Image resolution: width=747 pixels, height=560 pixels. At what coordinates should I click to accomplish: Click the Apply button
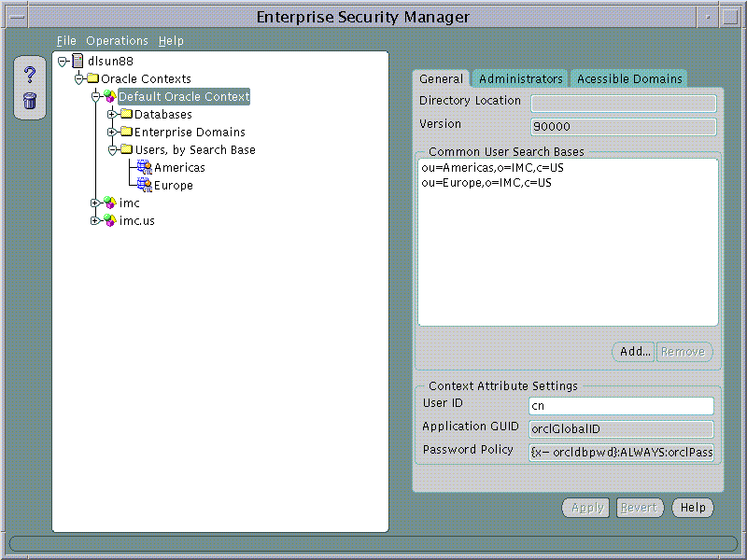[x=587, y=508]
